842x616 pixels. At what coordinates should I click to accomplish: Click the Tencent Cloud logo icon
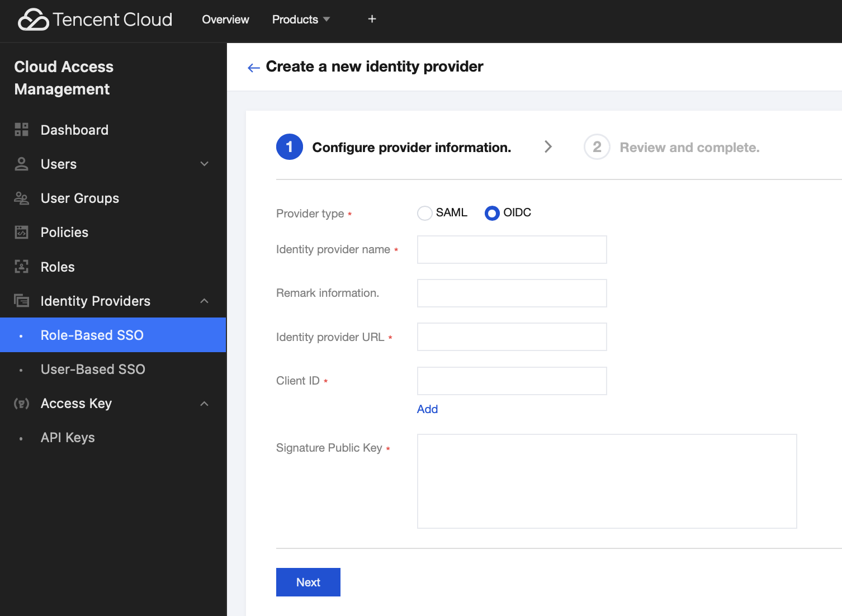(34, 20)
